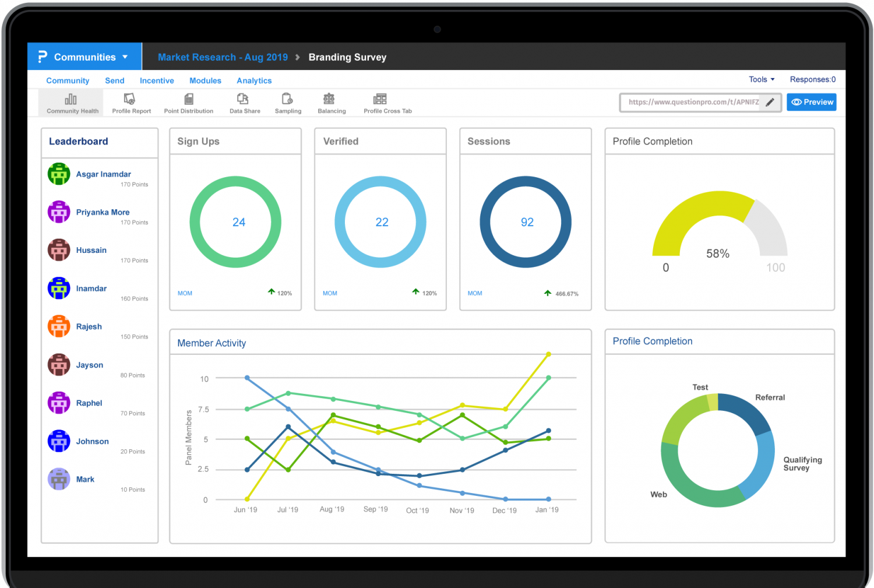Open the Responses:0 link
Image resolution: width=874 pixels, height=588 pixels.
click(x=812, y=79)
